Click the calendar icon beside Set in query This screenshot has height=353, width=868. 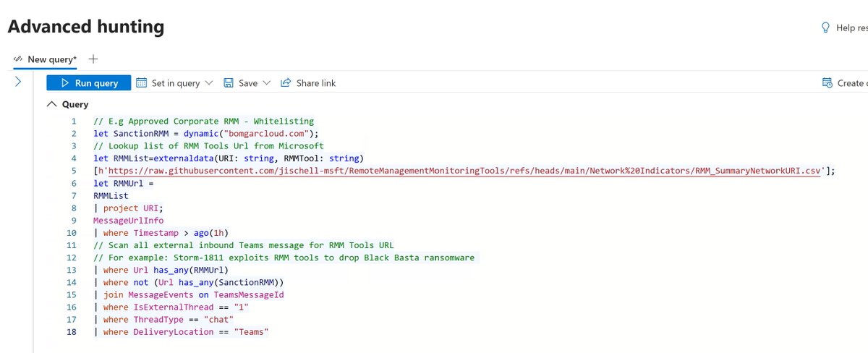click(x=142, y=82)
